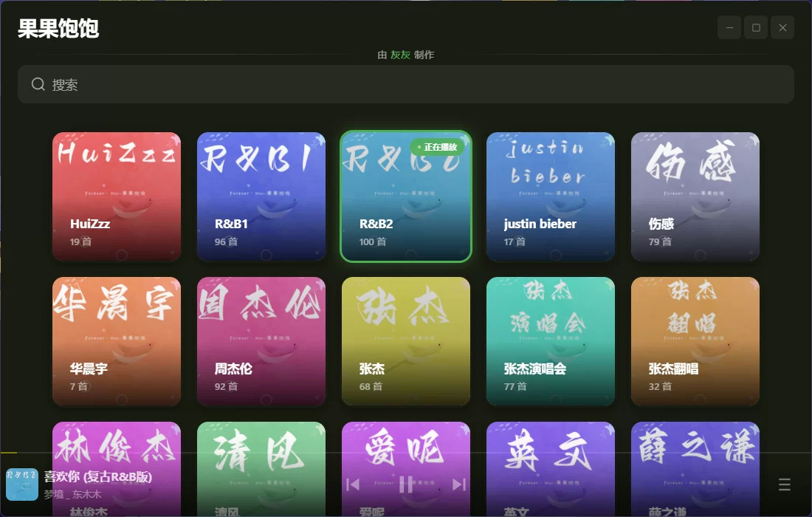Click the 果果饱饱 app title
The width and height of the screenshot is (812, 517).
coord(58,28)
